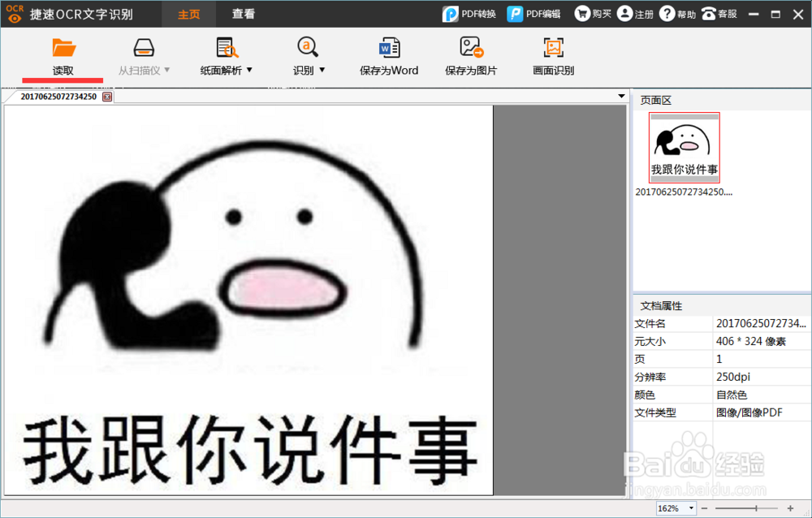
Task: Click the 文档属性 panel header
Action: [722, 305]
